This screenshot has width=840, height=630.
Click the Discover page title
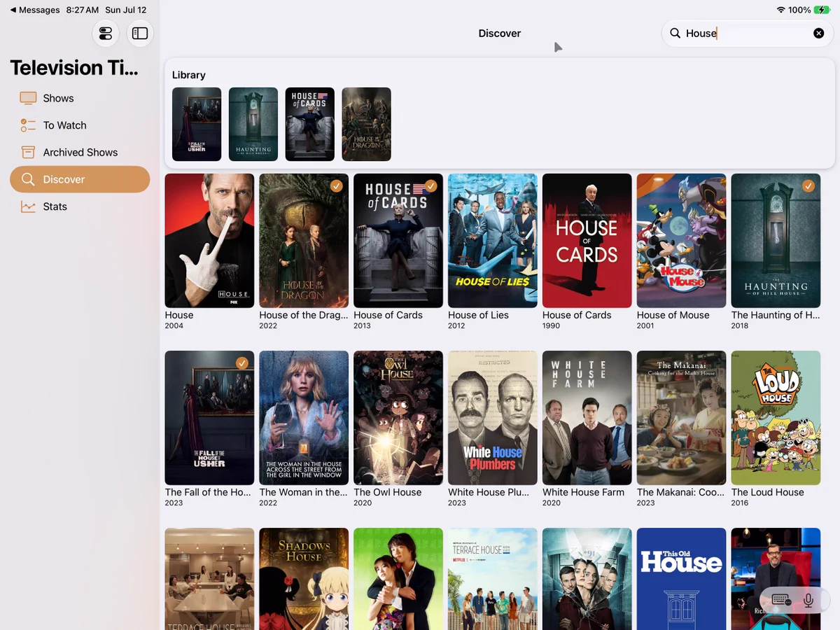[x=500, y=33]
